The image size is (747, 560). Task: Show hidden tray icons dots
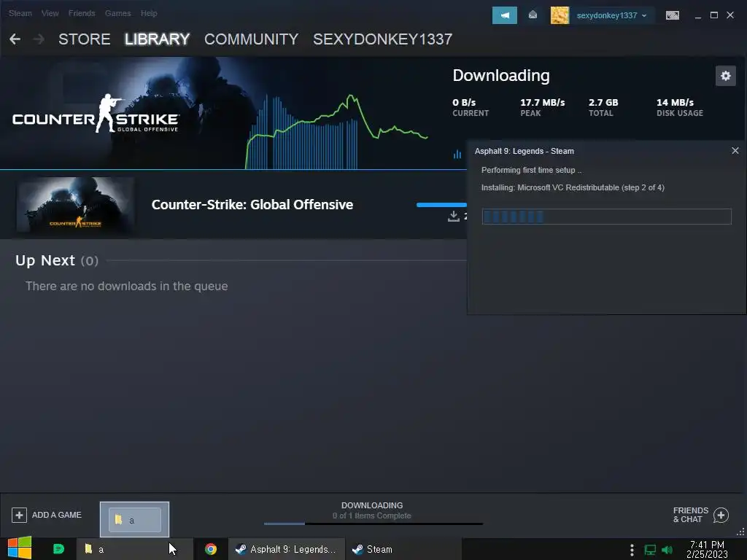632,550
